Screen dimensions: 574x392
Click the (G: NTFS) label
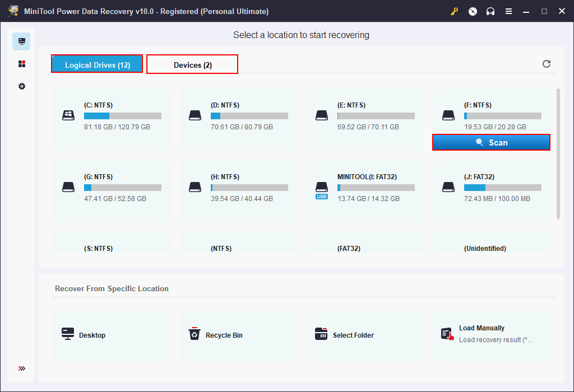98,176
